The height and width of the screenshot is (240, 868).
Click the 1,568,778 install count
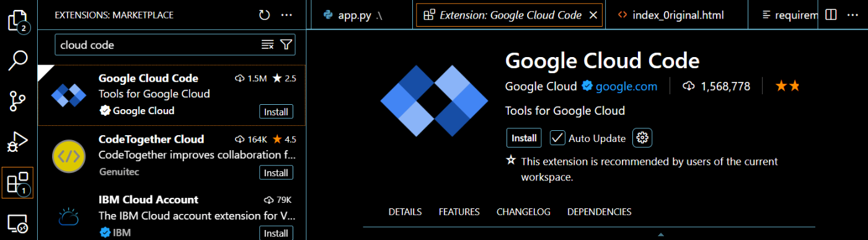point(717,87)
